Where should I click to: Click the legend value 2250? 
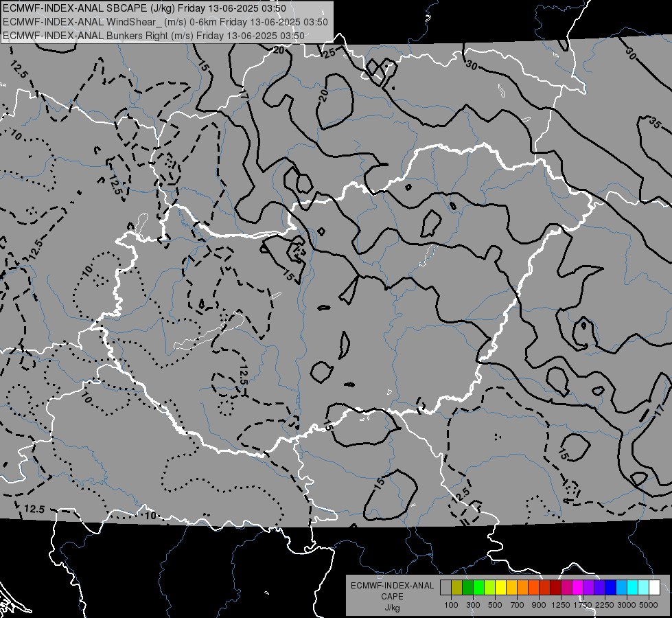pyautogui.click(x=605, y=605)
